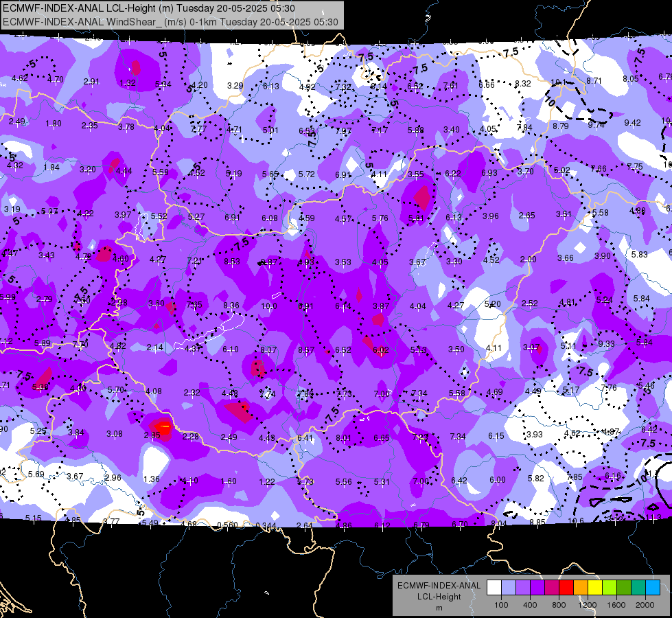
Task: Click the grid value 1.80
Action: click(x=54, y=124)
